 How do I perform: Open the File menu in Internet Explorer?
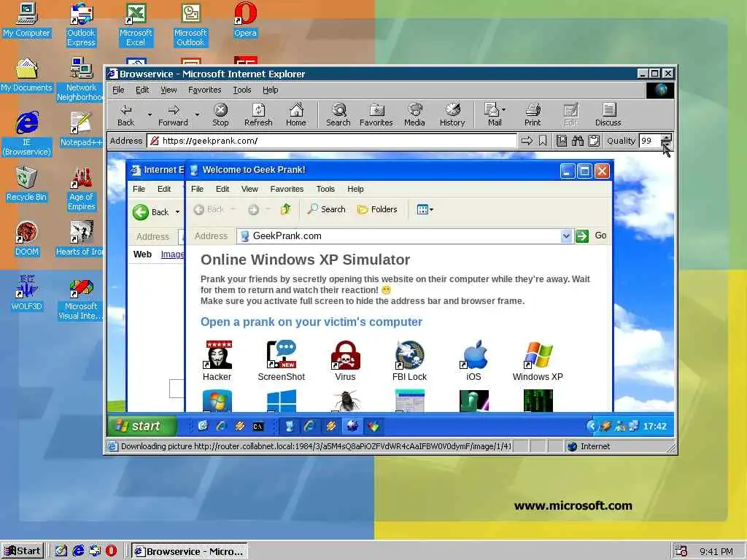coord(118,90)
